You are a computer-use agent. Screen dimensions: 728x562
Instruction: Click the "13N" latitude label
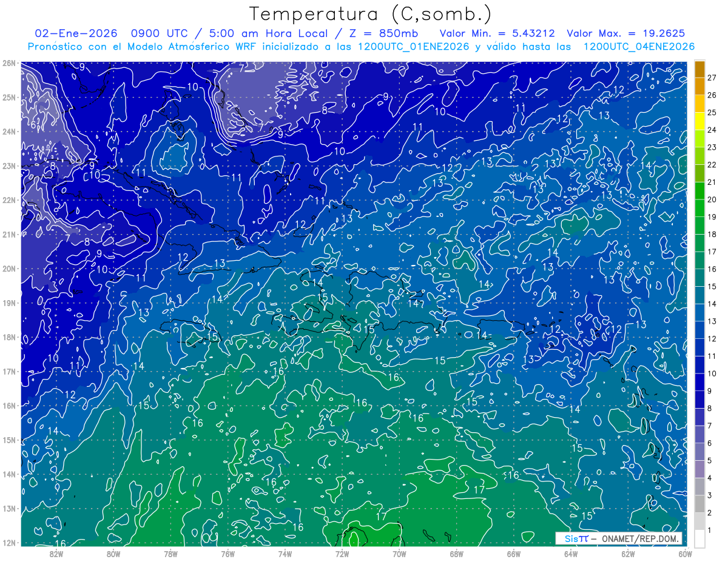(x=8, y=508)
